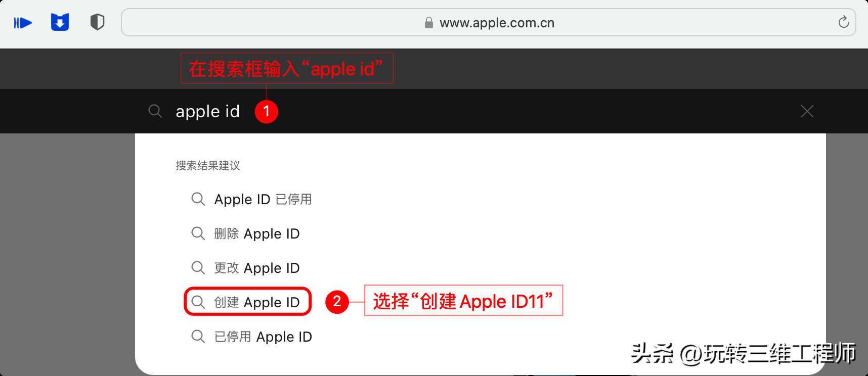Click the lock icon in the address bar
This screenshot has width=868, height=376.
click(428, 23)
